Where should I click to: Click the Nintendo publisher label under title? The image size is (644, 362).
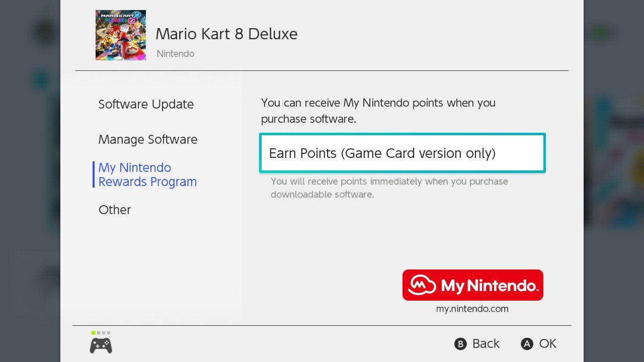coord(175,53)
